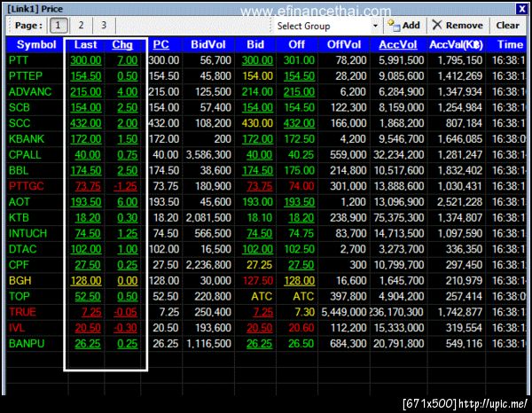Select the TOP symbol
This screenshot has height=413, width=532.
point(19,296)
